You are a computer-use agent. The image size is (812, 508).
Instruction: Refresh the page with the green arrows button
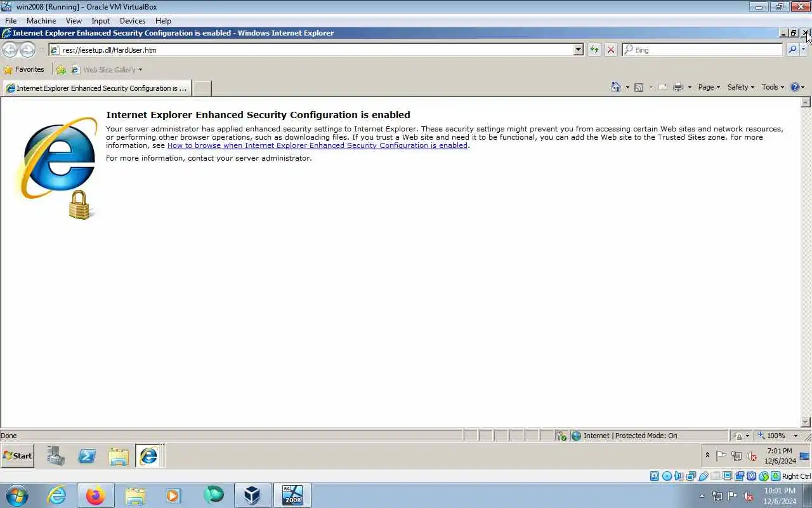594,50
